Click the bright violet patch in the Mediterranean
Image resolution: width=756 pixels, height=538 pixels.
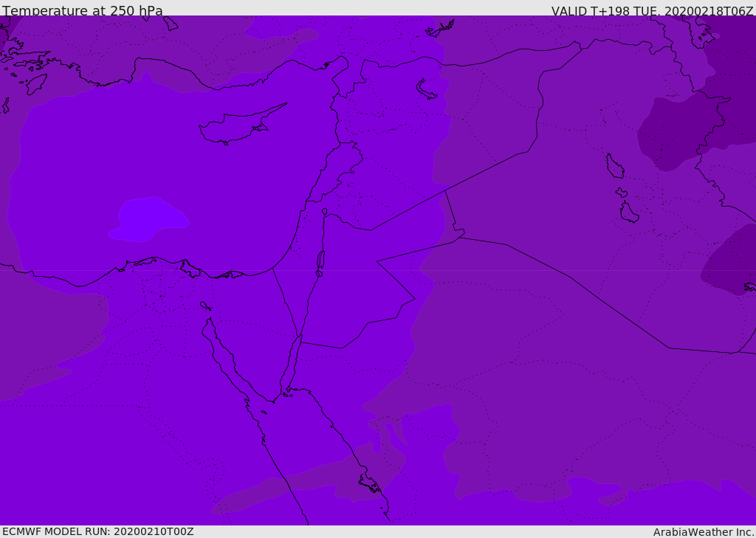coord(150,218)
